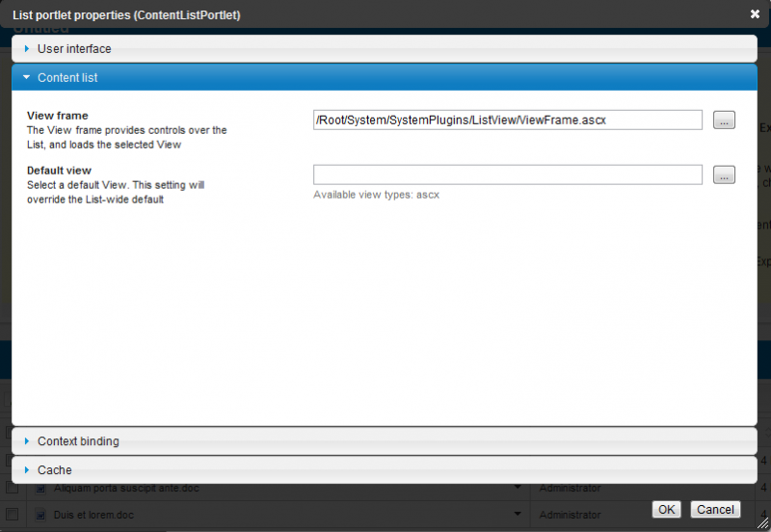Open dropdown arrow for Duis et lorem.doc

click(x=518, y=514)
